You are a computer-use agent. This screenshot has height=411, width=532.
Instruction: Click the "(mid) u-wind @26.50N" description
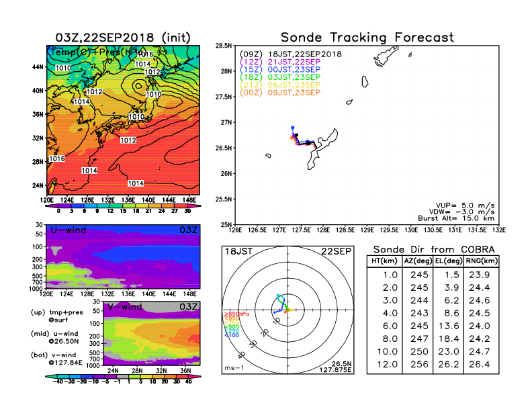(x=54, y=337)
